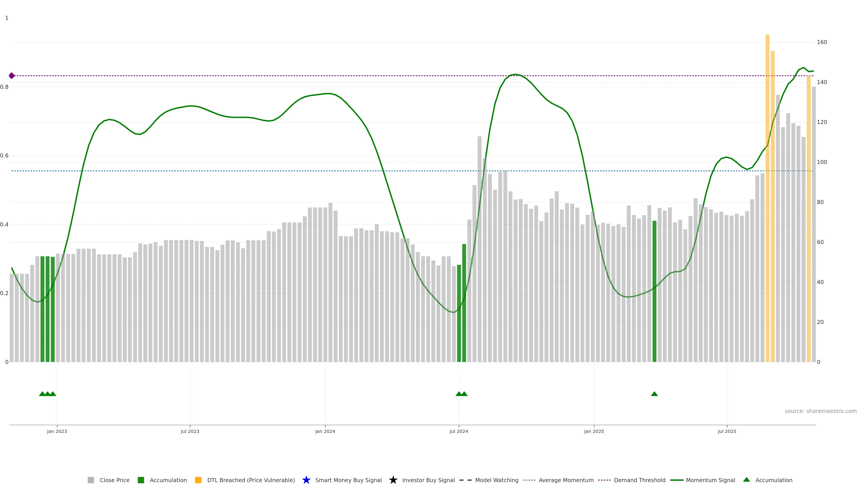Click the green Momentum Signal line icon
This screenshot has width=868, height=488.
(677, 480)
